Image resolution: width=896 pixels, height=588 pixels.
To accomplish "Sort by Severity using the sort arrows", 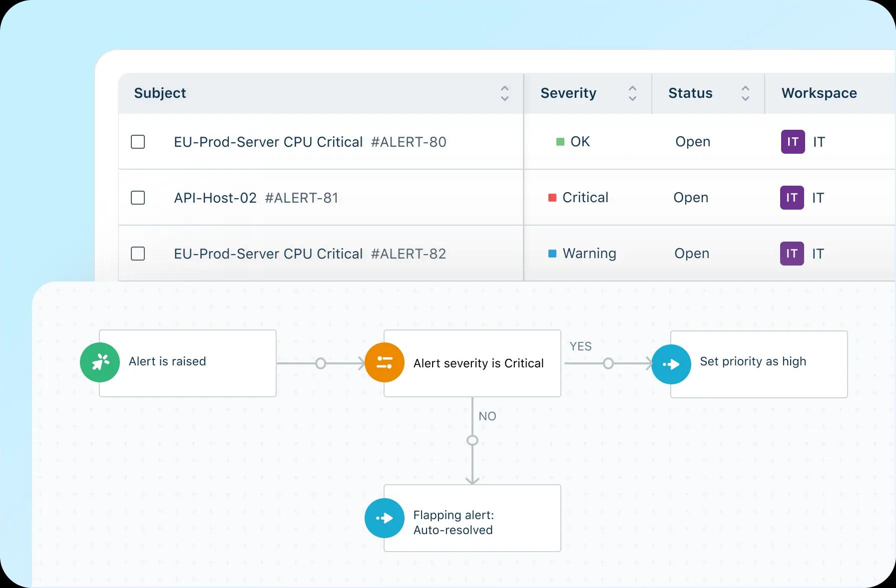I will [632, 93].
